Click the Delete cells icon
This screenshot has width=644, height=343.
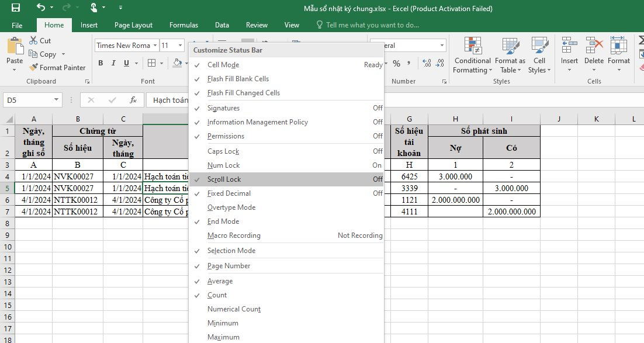click(594, 46)
